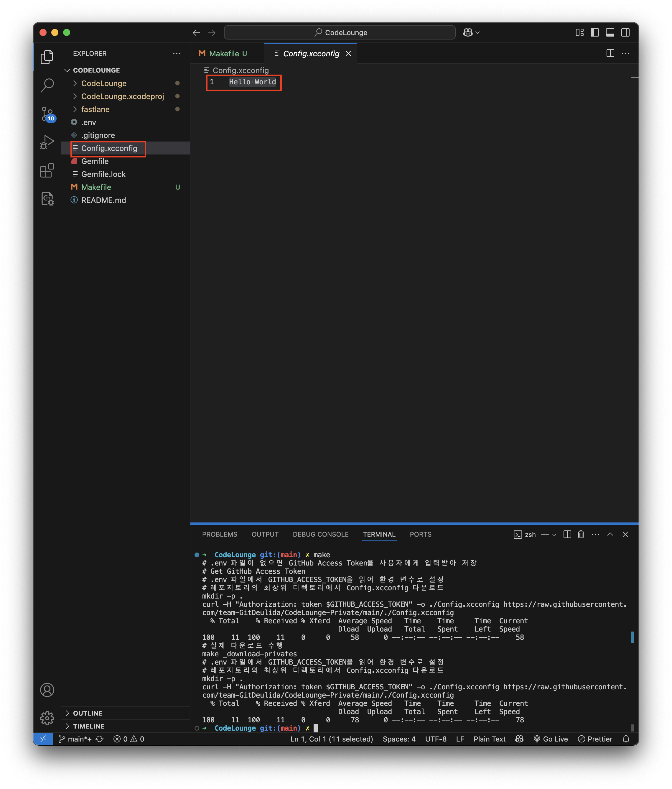Screen dimensions: 672x789
Task: Switch to the Makefile tab
Action: (227, 54)
